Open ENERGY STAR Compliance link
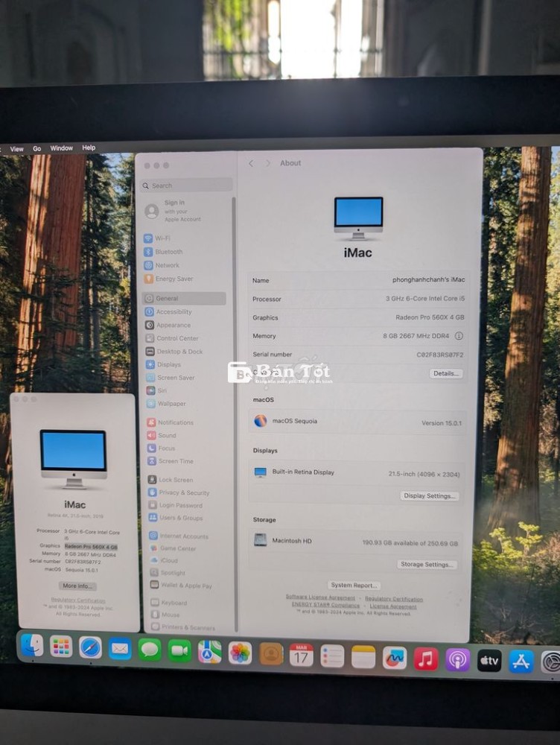 point(325,605)
